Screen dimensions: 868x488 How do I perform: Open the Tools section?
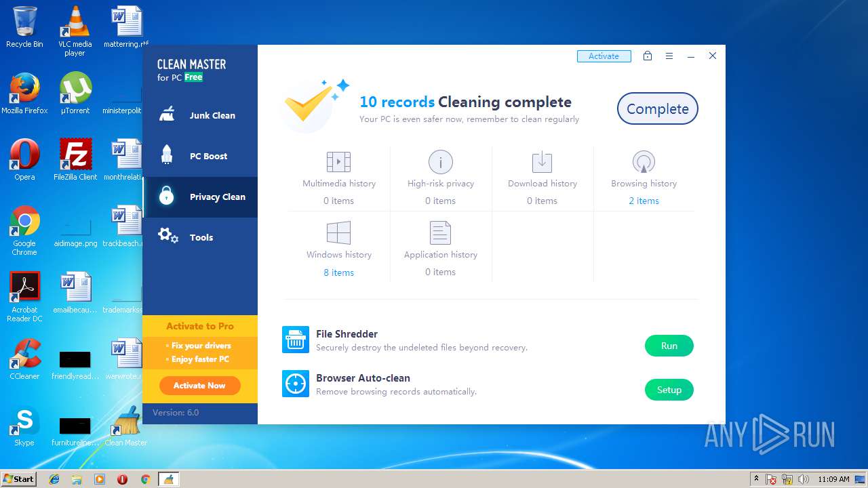click(200, 237)
